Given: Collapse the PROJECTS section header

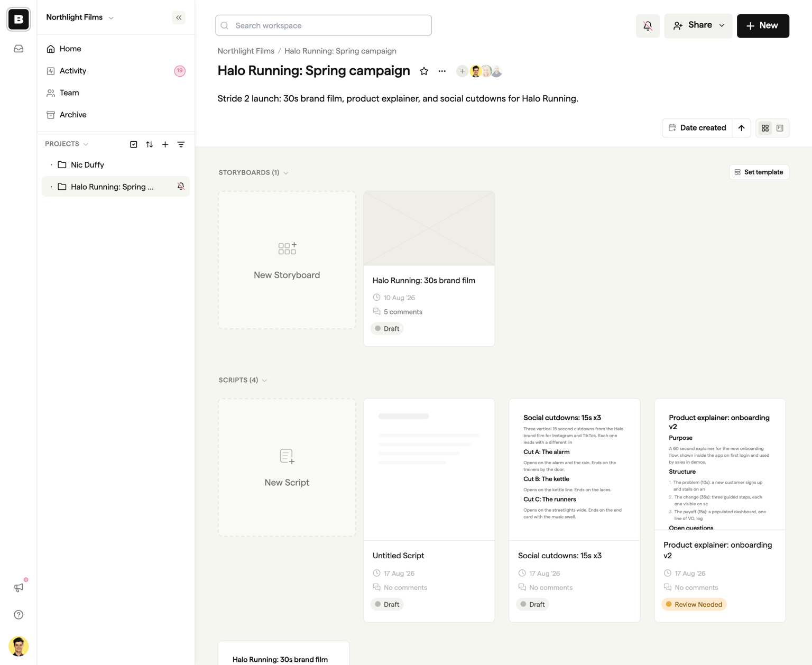Looking at the screenshot, I should coord(67,144).
